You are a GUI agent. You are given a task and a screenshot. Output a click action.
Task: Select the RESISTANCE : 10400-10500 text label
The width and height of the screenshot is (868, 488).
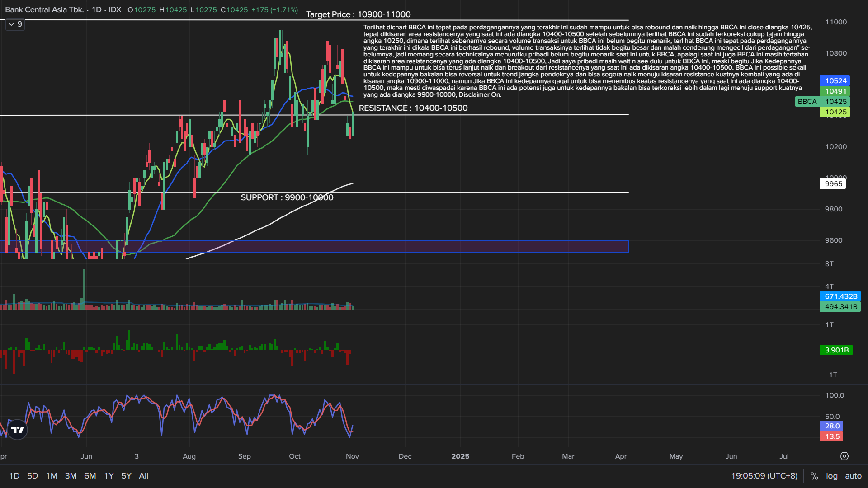coord(413,108)
